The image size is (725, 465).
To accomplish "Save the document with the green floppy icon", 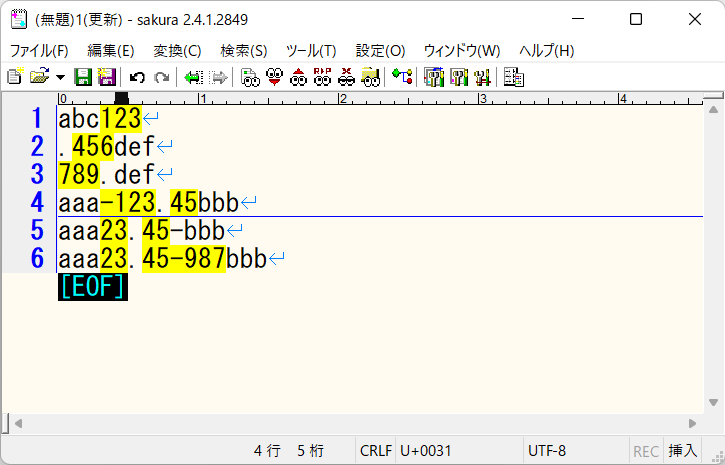I will [x=83, y=77].
